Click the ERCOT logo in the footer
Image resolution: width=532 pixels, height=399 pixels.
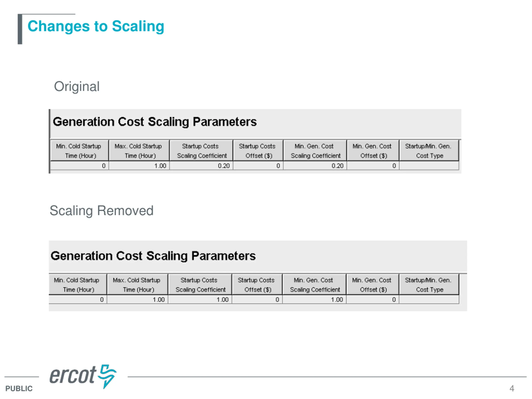(83, 376)
